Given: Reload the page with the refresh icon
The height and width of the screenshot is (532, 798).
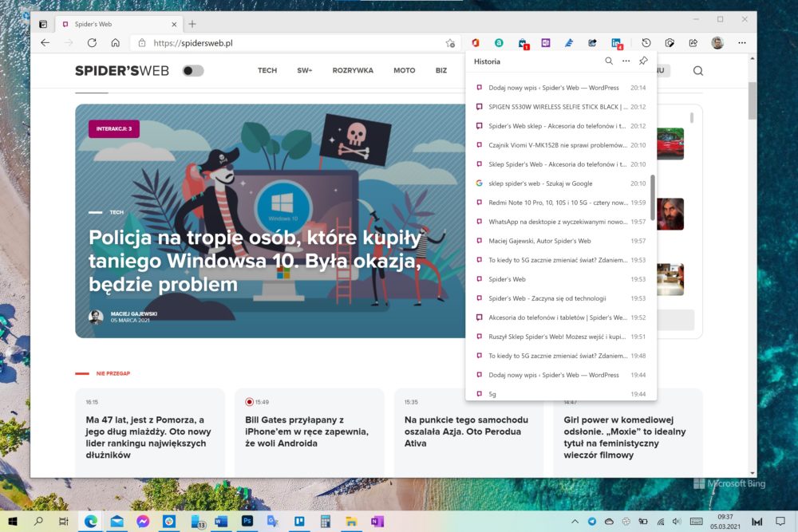Looking at the screenshot, I should click(92, 43).
